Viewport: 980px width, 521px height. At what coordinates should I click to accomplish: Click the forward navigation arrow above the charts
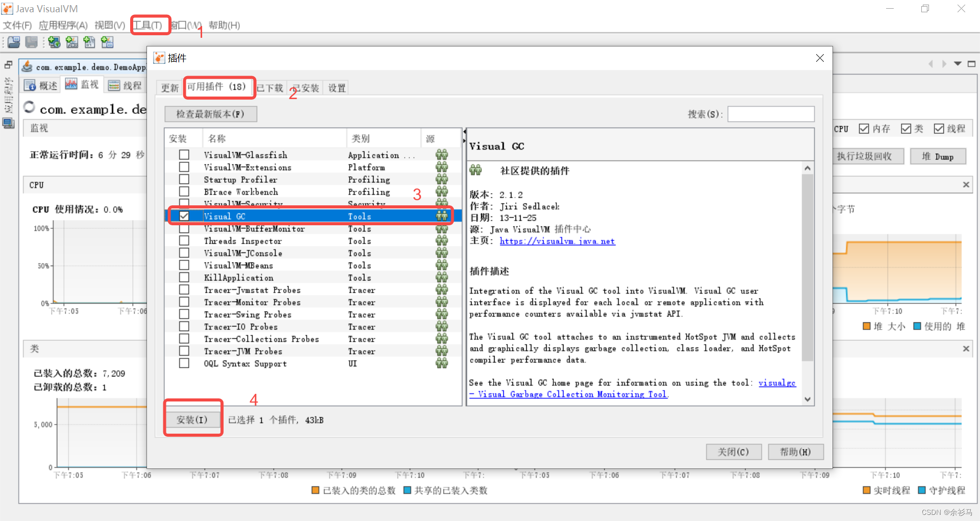(944, 64)
